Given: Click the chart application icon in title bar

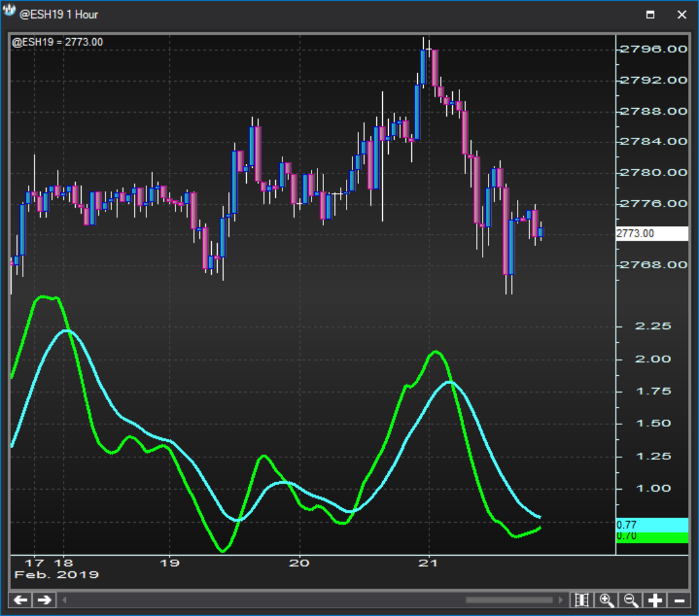Looking at the screenshot, I should point(9,11).
